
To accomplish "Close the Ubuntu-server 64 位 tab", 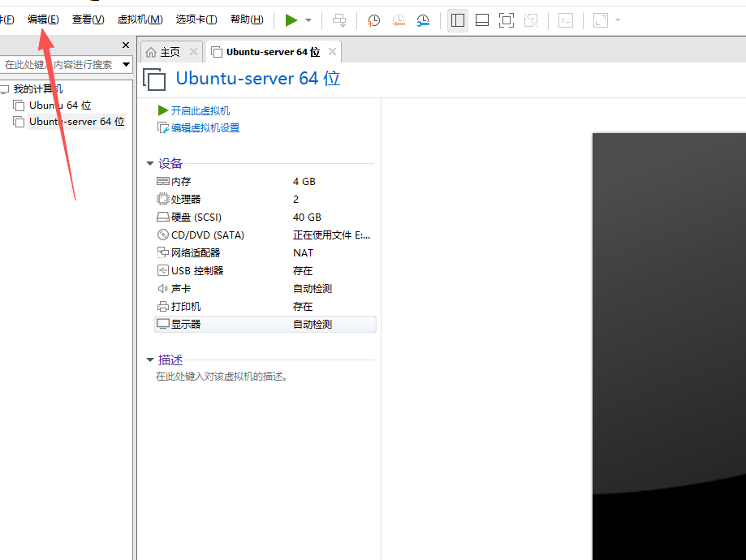I will pos(332,51).
